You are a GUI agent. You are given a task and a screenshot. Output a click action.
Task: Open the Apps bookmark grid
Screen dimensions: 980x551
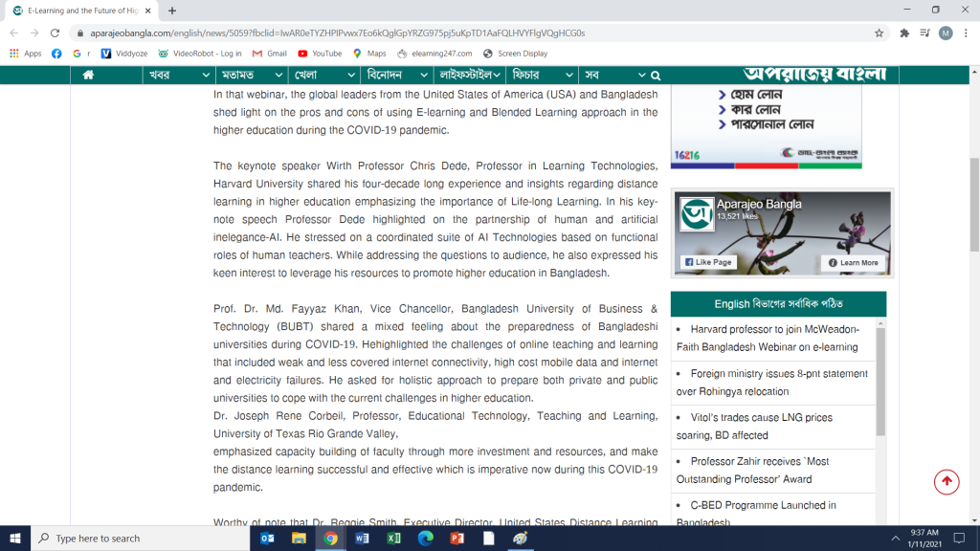(26, 54)
